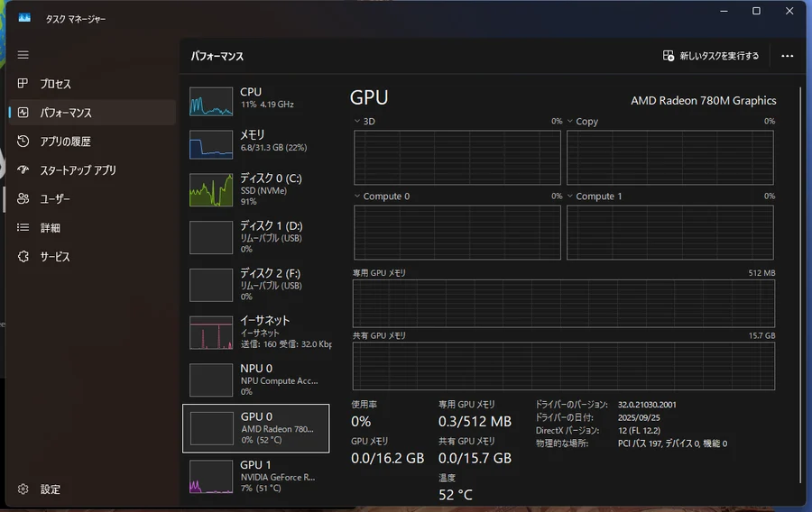The width and height of the screenshot is (812, 512).
Task: Click the 52 °C temperature value
Action: (456, 495)
